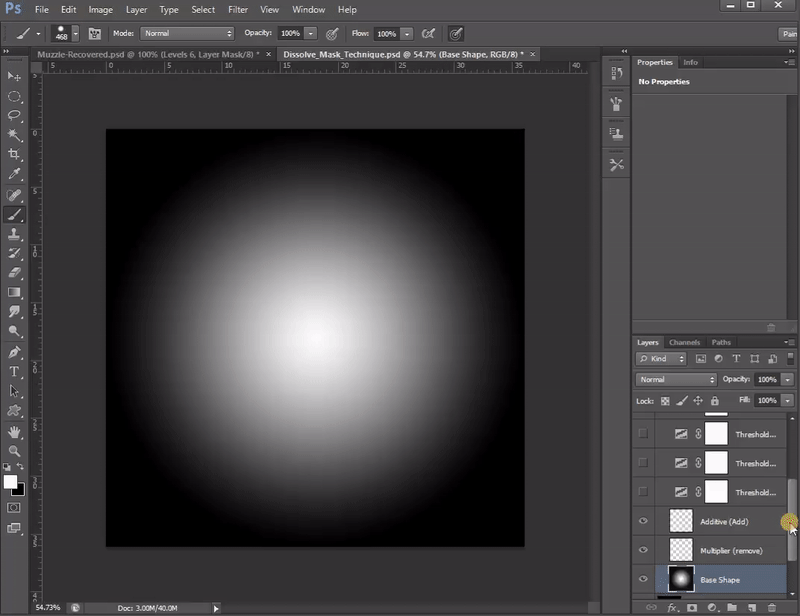Click the delete layer trash icon
This screenshot has width=800, height=616.
770,606
